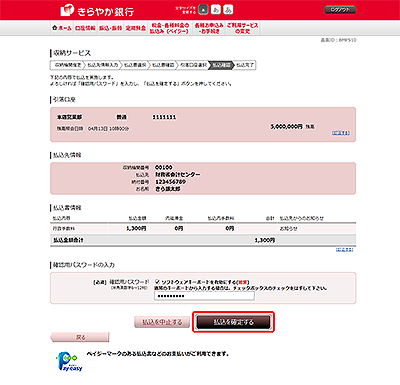Open the 振込・振替 menu
Screen dimensions: 400x385
click(x=110, y=28)
